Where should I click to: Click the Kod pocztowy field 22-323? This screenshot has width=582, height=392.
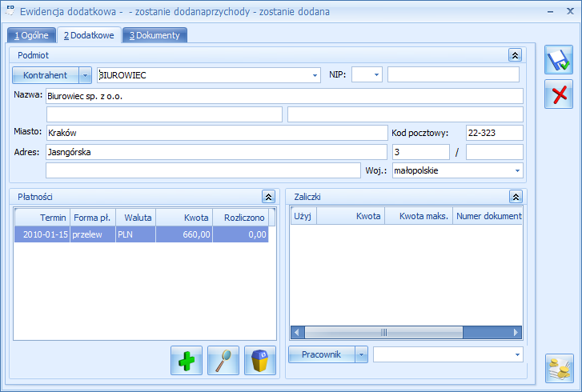(x=495, y=133)
